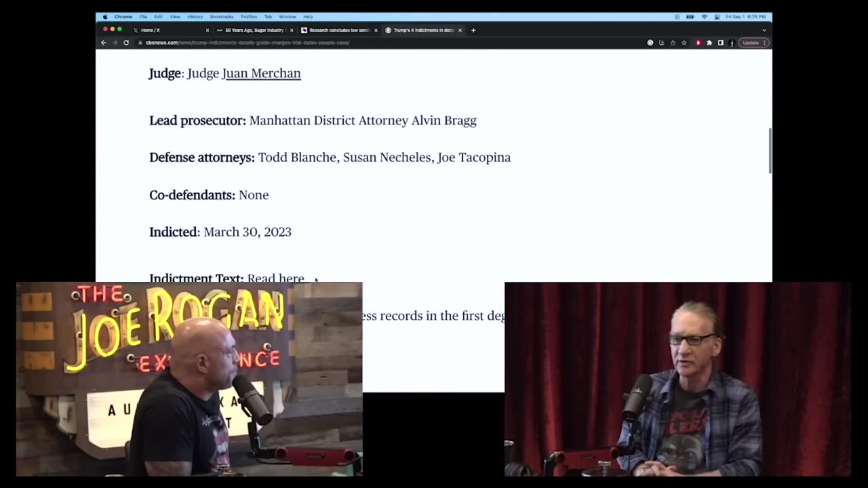Open the Wi-Fi menu bar icon
868x488 pixels.
click(704, 17)
